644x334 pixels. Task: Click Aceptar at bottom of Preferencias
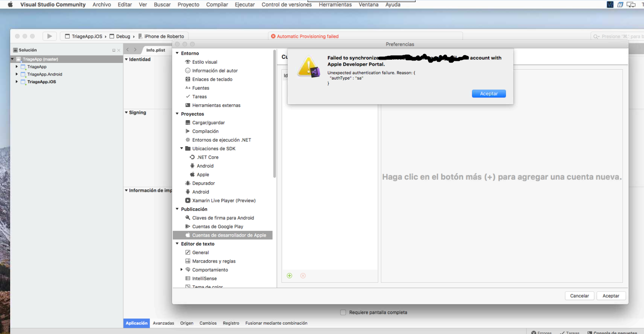tap(611, 296)
